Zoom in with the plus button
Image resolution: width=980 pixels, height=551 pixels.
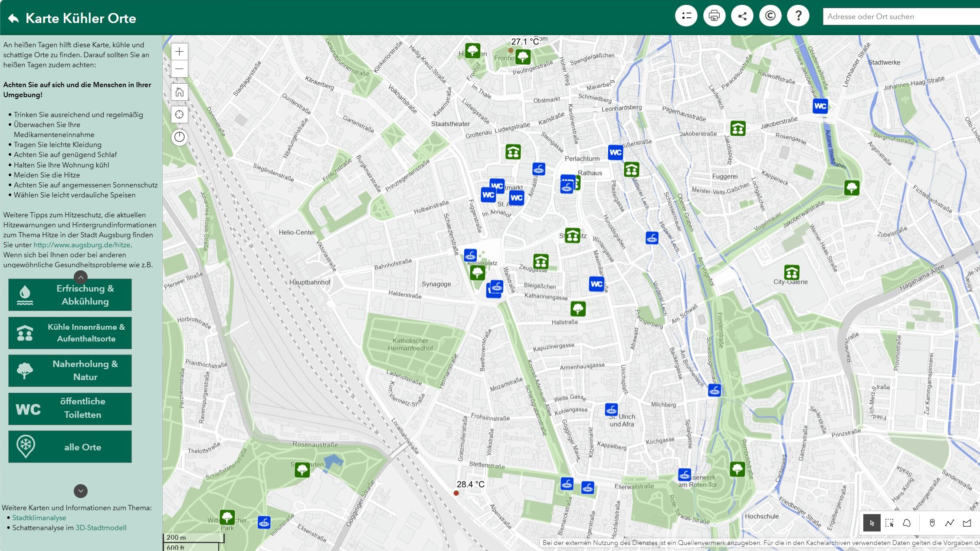coord(180,52)
